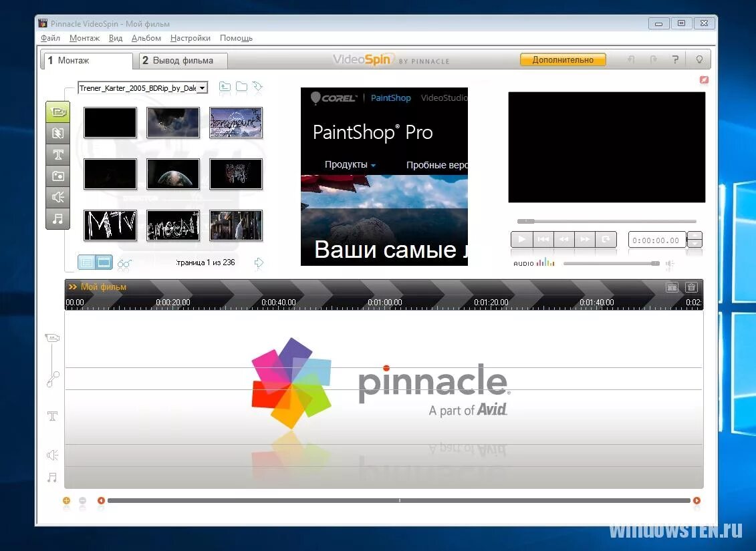Click the undo arrow icon
756x551 pixels.
pos(631,59)
